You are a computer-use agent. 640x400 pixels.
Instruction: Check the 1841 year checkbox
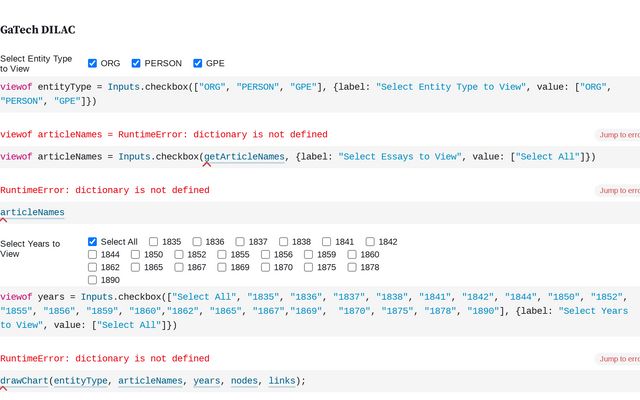pos(327,242)
